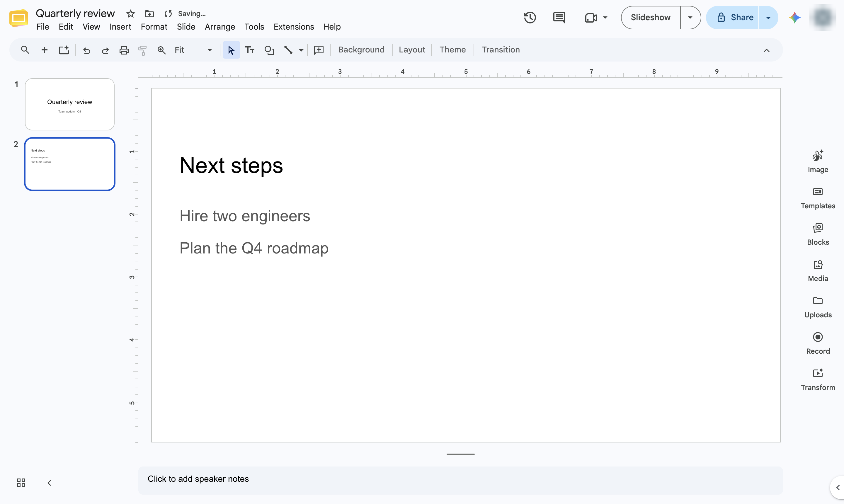Screen dimensions: 844x504
Task: Move the file with the folder icon
Action: pos(149,13)
